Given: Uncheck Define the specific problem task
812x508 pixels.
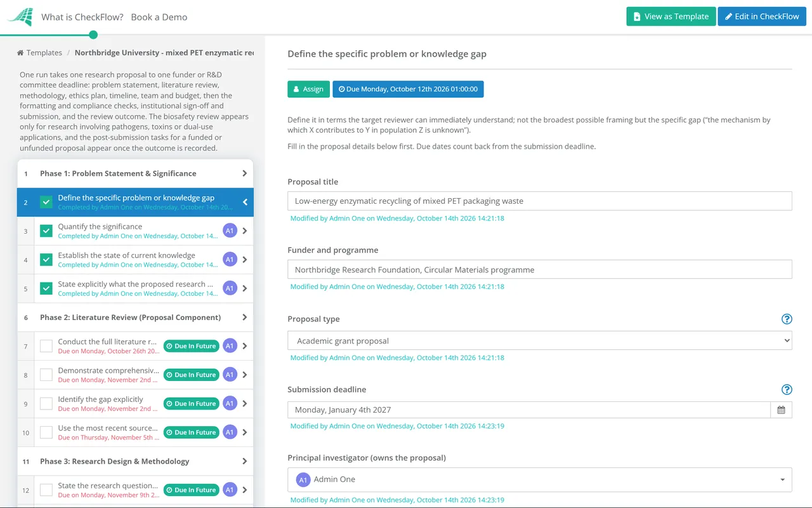Looking at the screenshot, I should pos(46,202).
